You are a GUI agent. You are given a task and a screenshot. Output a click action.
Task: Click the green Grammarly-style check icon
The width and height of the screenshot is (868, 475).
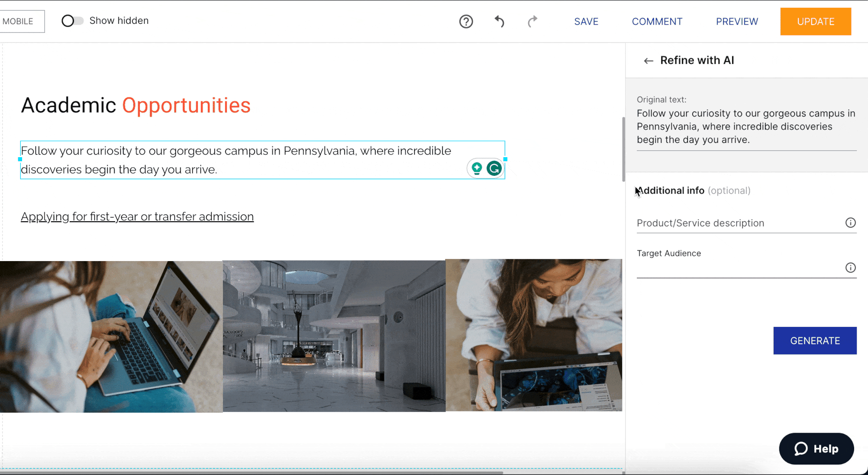click(494, 168)
